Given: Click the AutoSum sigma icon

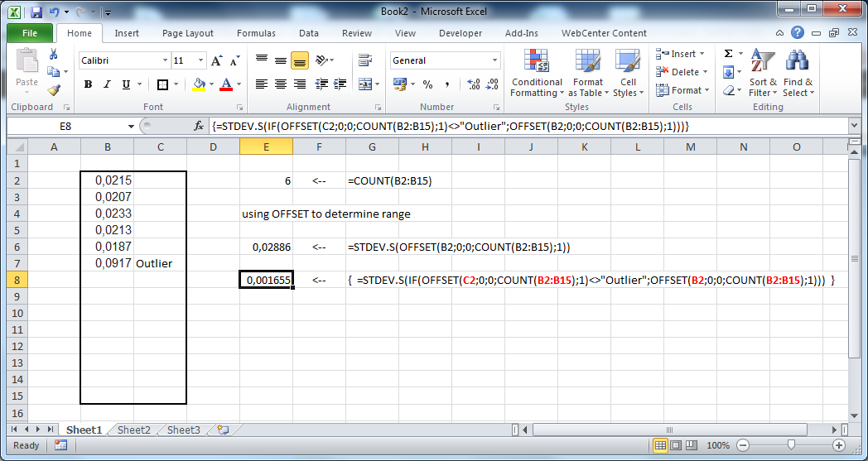Looking at the screenshot, I should [729, 54].
